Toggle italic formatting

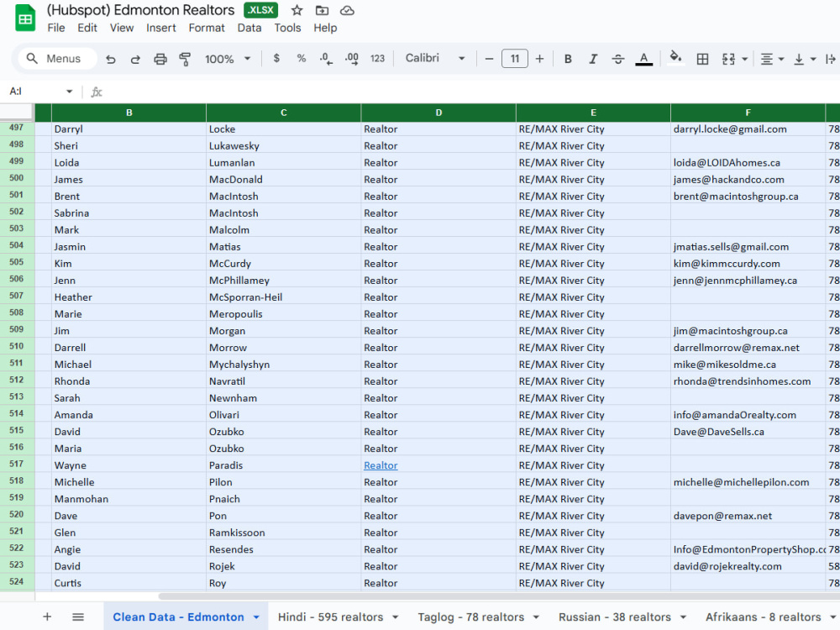click(593, 59)
